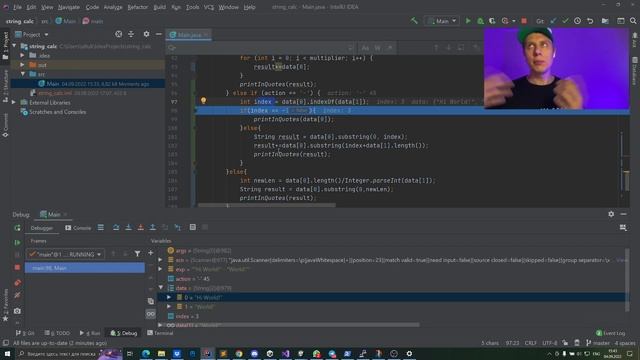Collapse the src folder in Project tree
640x360 pixels.
(x=22, y=74)
